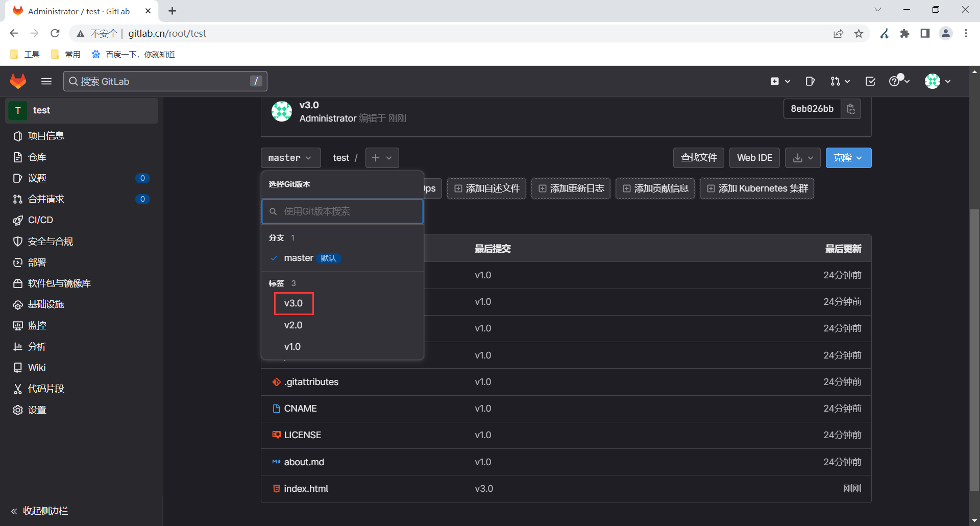This screenshot has width=980, height=526.
Task: Select tag v1.0 from the dropdown
Action: pos(342,347)
